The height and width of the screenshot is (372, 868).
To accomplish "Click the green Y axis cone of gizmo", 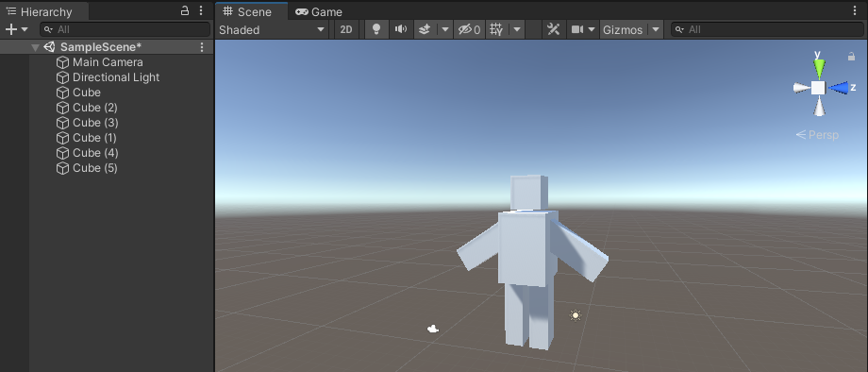I will (819, 68).
